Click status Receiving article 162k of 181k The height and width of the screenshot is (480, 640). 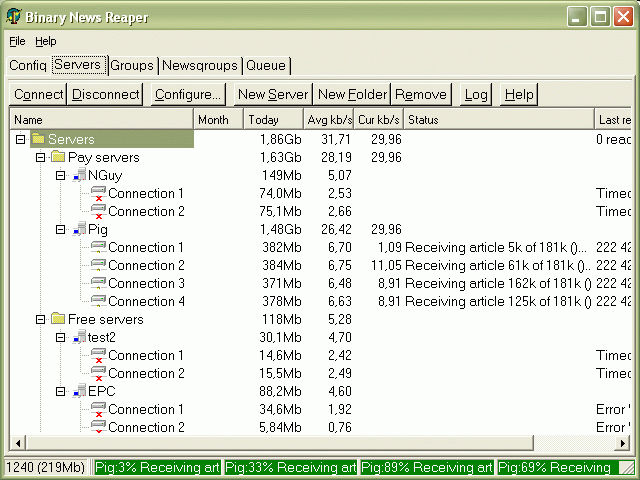(498, 283)
